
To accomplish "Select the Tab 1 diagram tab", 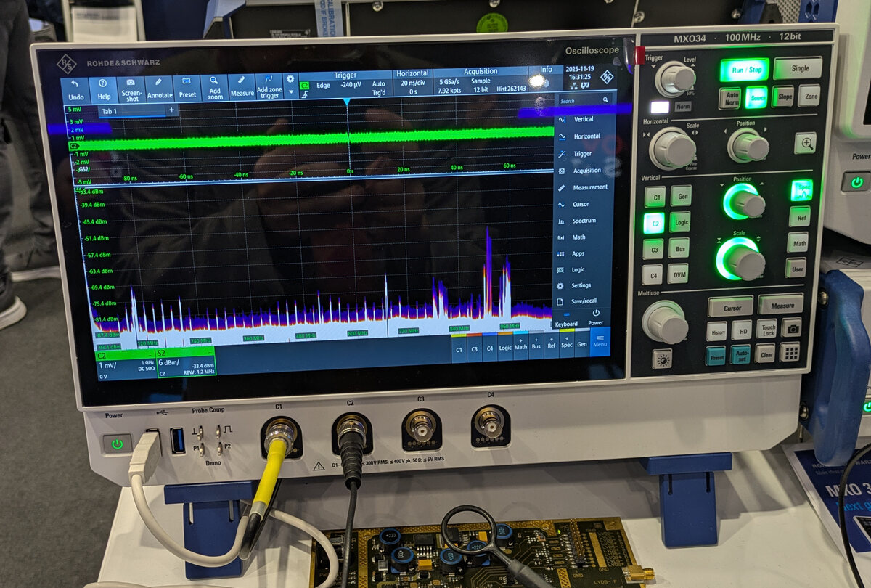I will click(131, 111).
